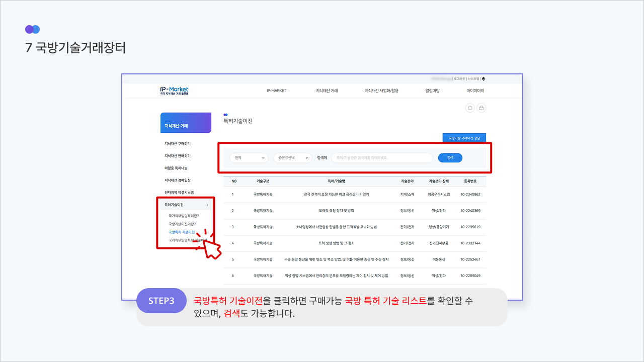Select 지식재산 구매하기 in the sidebar

178,144
